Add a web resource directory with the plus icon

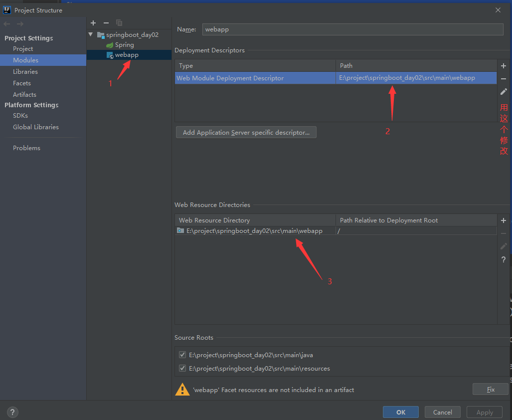[x=504, y=220]
